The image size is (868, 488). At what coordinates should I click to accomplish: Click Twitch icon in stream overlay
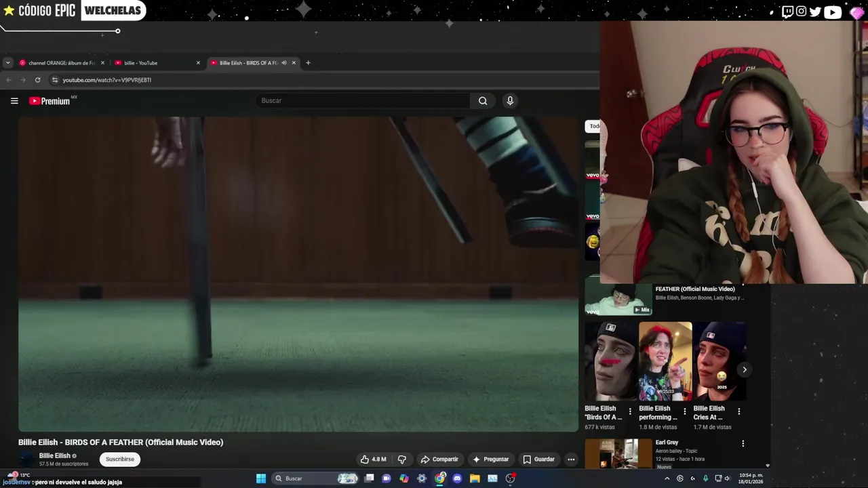tap(787, 12)
